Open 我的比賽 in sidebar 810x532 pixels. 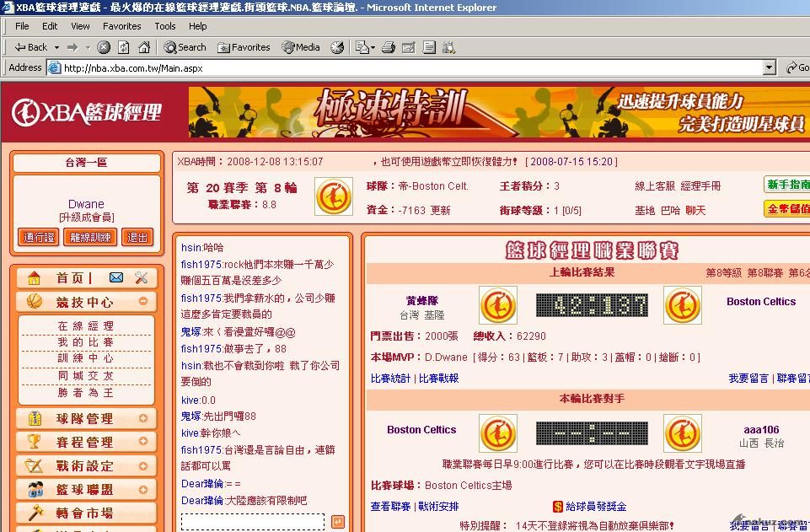(86, 342)
